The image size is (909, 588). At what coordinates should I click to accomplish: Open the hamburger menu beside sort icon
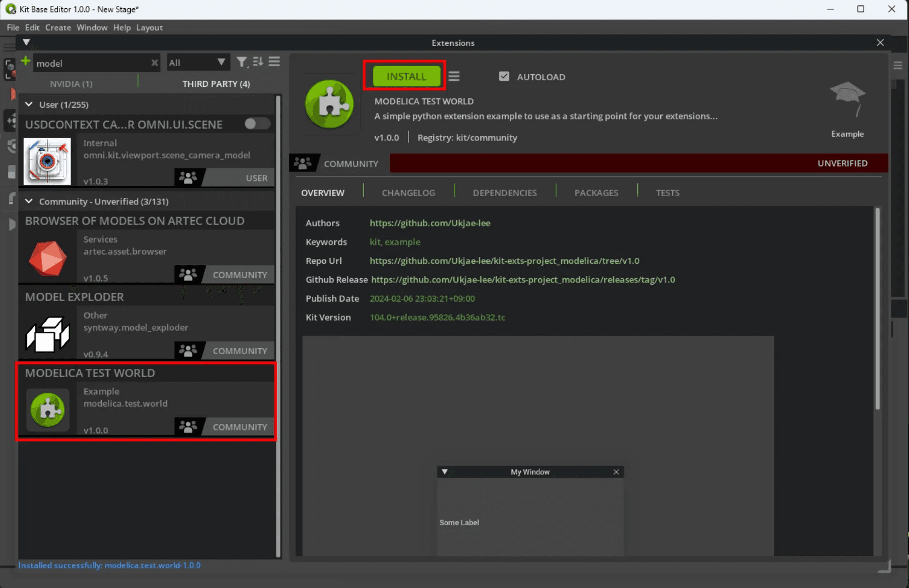point(275,62)
